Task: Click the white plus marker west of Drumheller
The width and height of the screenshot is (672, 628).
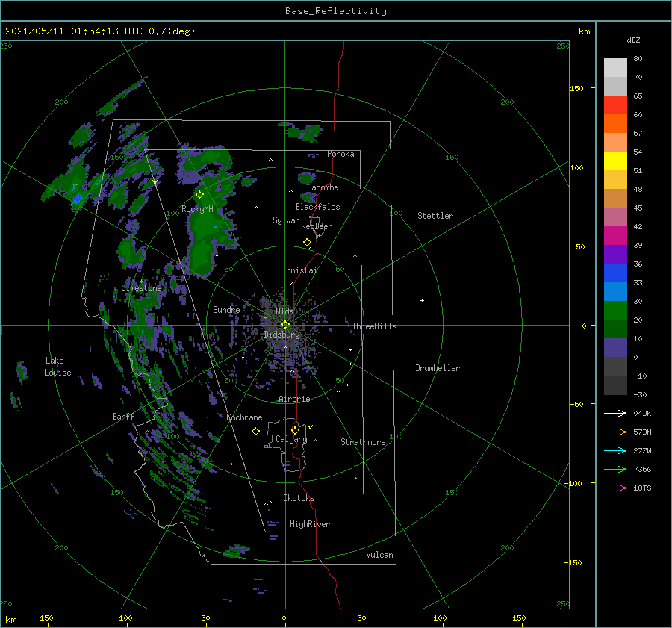Action: point(422,300)
